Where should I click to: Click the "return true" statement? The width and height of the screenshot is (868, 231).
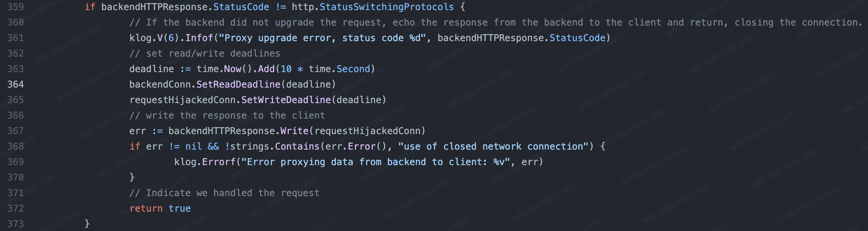pyautogui.click(x=160, y=209)
